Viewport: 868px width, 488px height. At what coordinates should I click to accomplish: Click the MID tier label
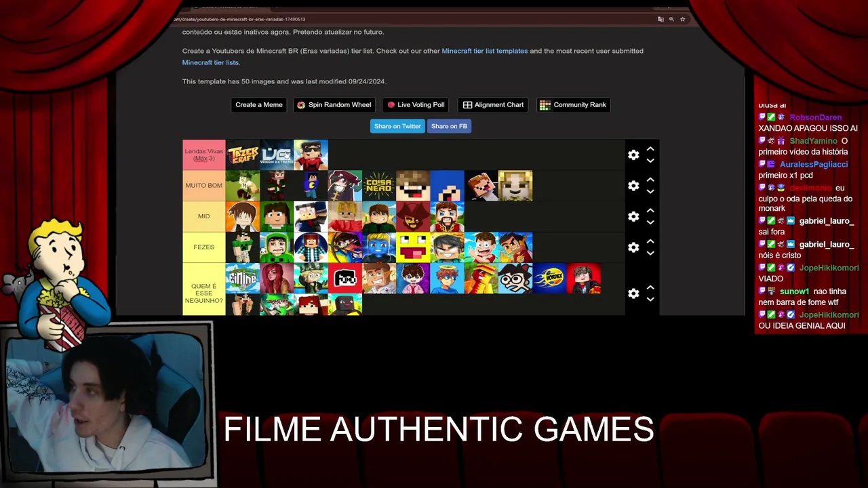click(203, 217)
